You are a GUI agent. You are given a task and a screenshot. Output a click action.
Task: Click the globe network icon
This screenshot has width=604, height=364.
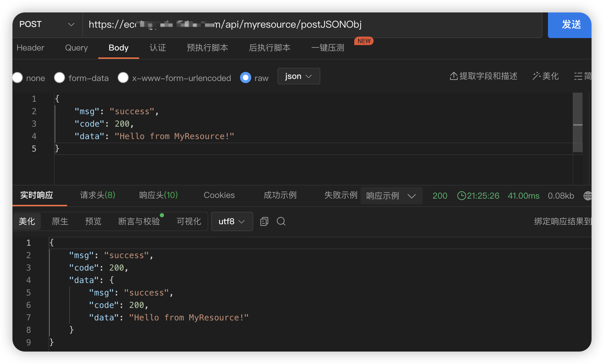point(587,196)
